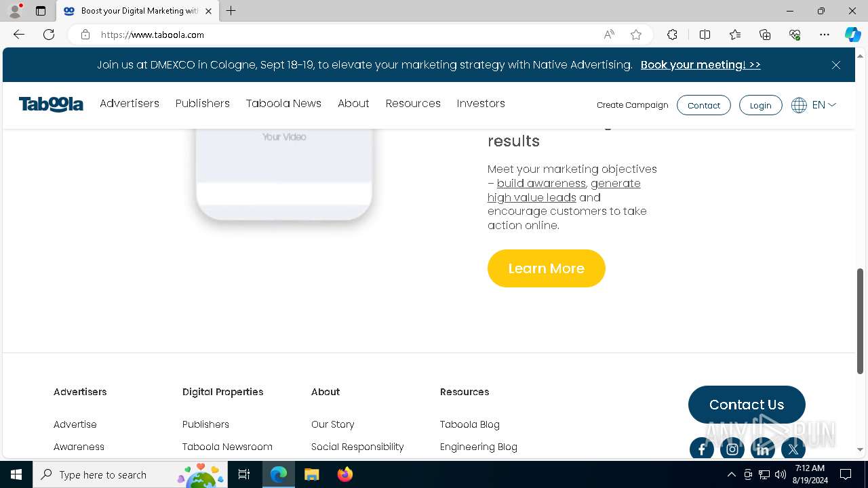Viewport: 868px width, 488px height.
Task: Go to Taboola logo homepage
Action: point(51,104)
